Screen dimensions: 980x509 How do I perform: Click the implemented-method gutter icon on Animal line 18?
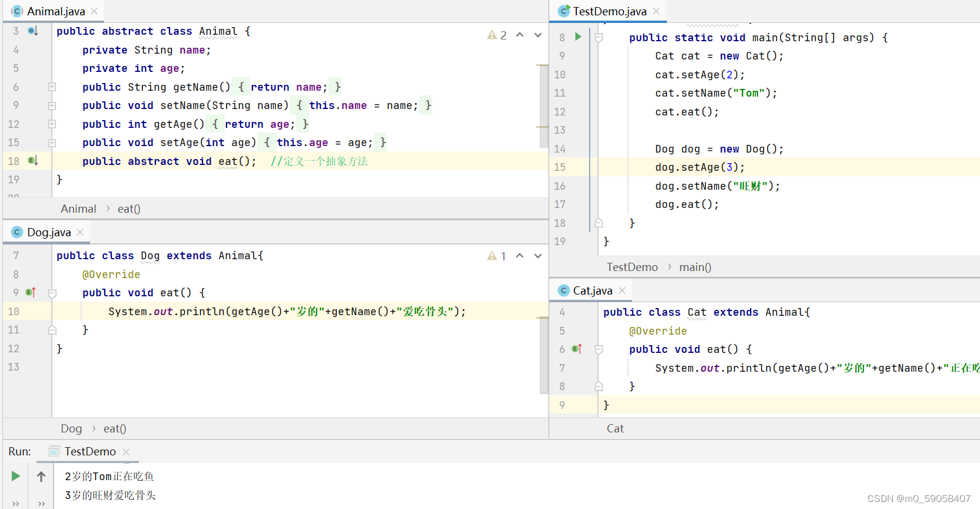tap(33, 160)
